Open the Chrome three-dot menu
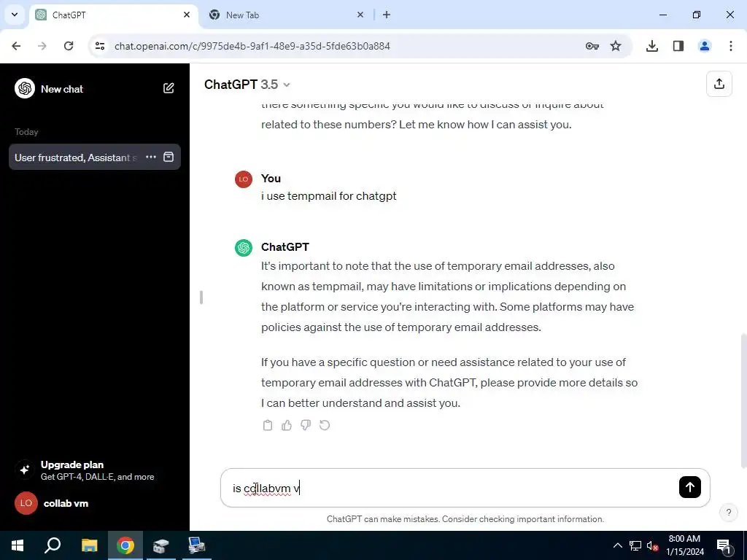Image resolution: width=747 pixels, height=560 pixels. [730, 46]
